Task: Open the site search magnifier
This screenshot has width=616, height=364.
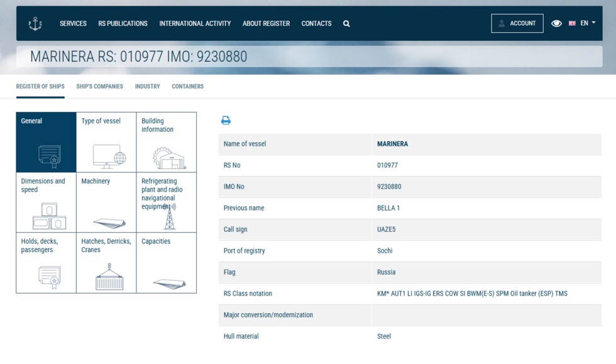Action: pos(346,23)
